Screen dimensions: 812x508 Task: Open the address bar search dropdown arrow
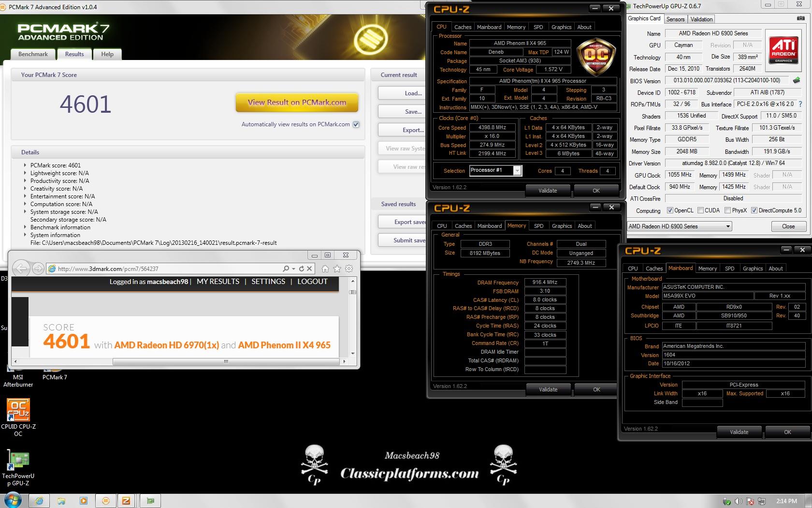(x=293, y=269)
